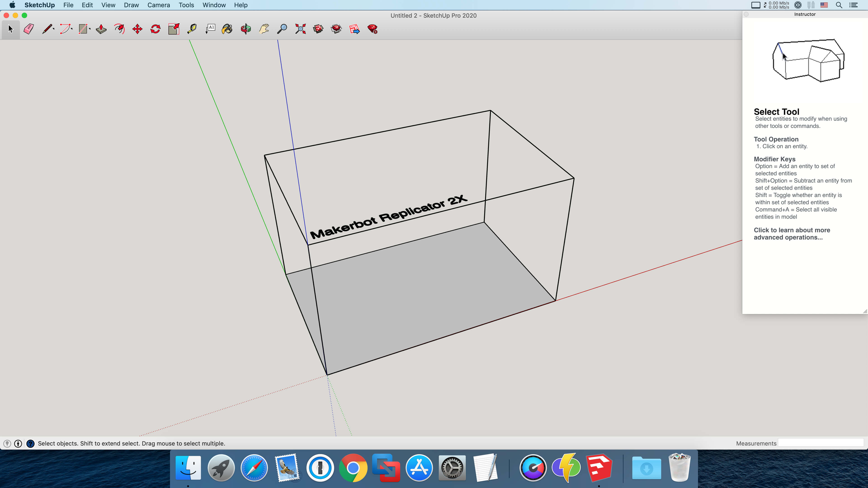
Task: Open the File menu
Action: (68, 5)
